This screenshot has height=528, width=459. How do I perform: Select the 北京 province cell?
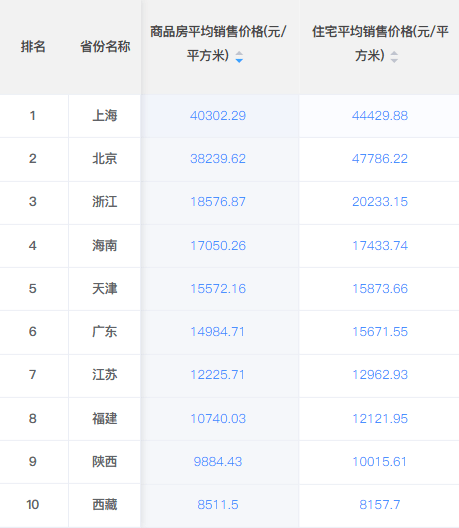click(x=105, y=159)
